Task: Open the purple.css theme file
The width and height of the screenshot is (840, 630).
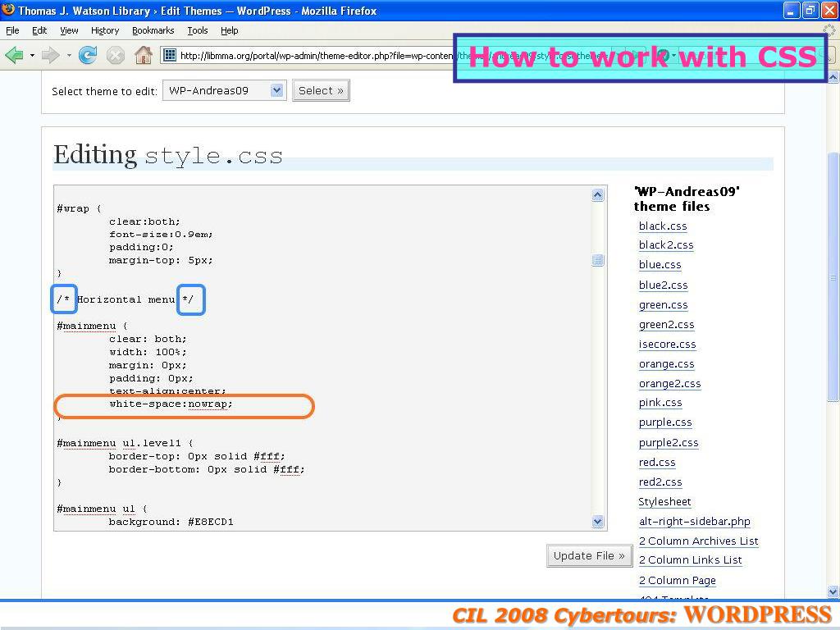Action: tap(665, 422)
